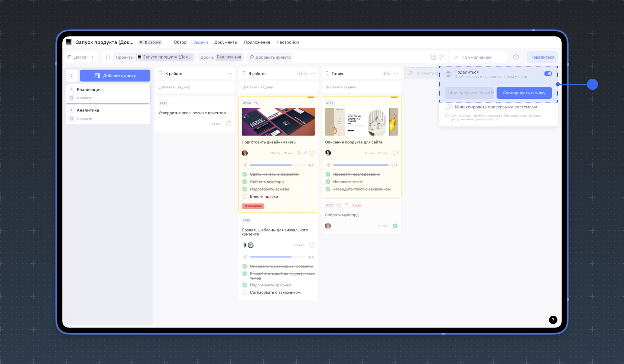Open the По умолчанию view dropdown
624x364 pixels.
coord(478,57)
